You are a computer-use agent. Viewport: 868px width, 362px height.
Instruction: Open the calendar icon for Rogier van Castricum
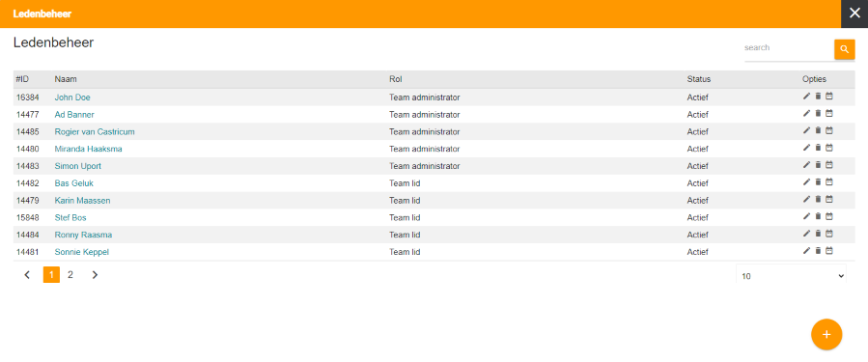pyautogui.click(x=829, y=130)
